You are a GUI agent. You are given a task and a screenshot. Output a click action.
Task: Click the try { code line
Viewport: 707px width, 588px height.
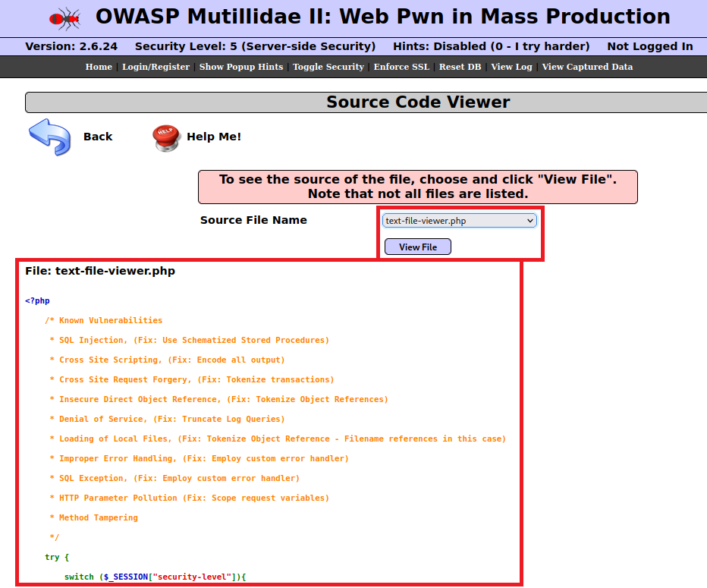point(57,558)
